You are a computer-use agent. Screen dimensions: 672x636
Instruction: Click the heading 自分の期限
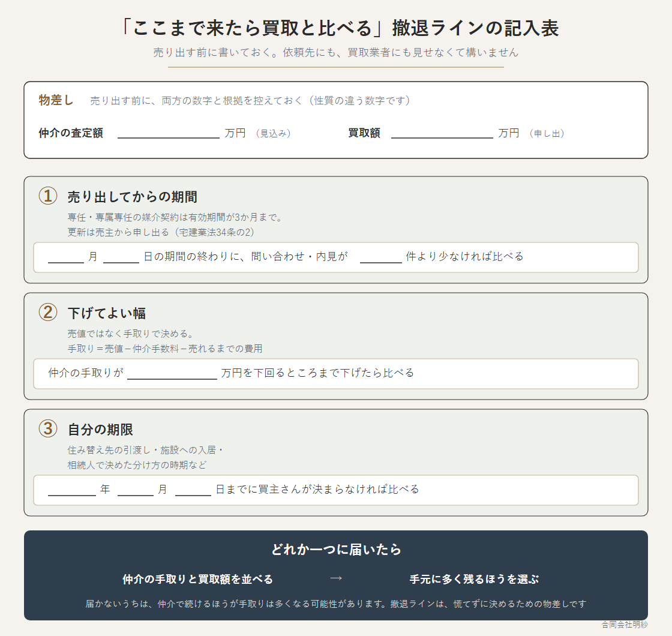[x=100, y=430]
